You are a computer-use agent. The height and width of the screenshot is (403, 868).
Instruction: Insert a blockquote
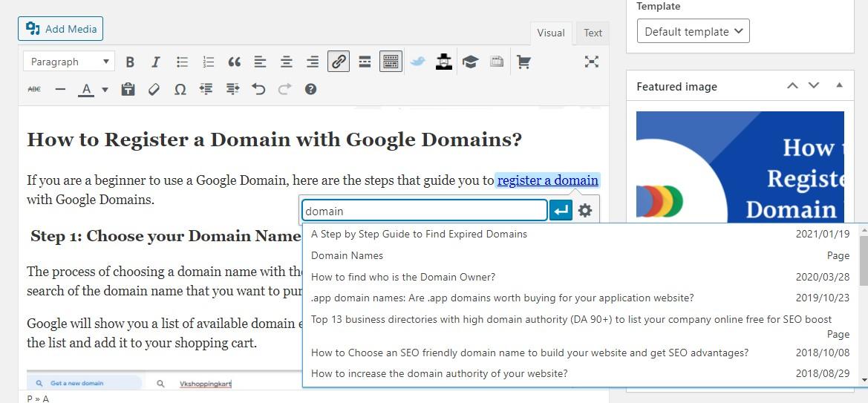click(x=234, y=62)
